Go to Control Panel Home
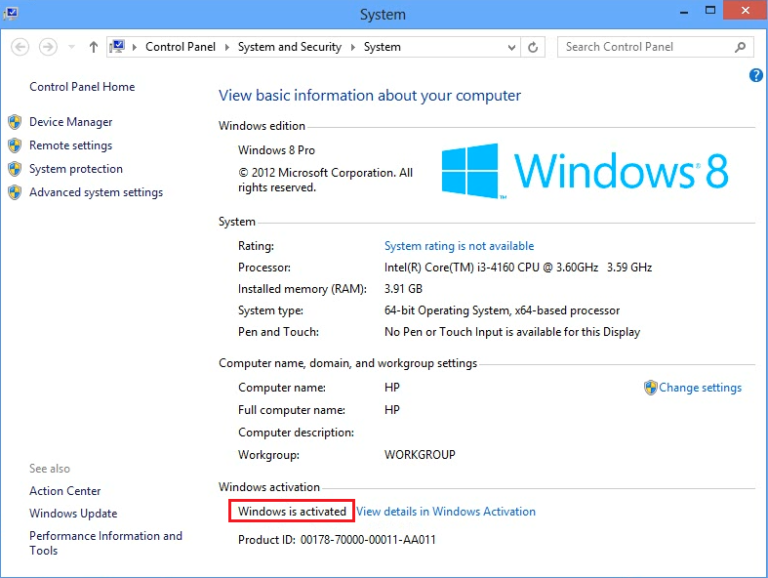The image size is (768, 578). tap(82, 87)
